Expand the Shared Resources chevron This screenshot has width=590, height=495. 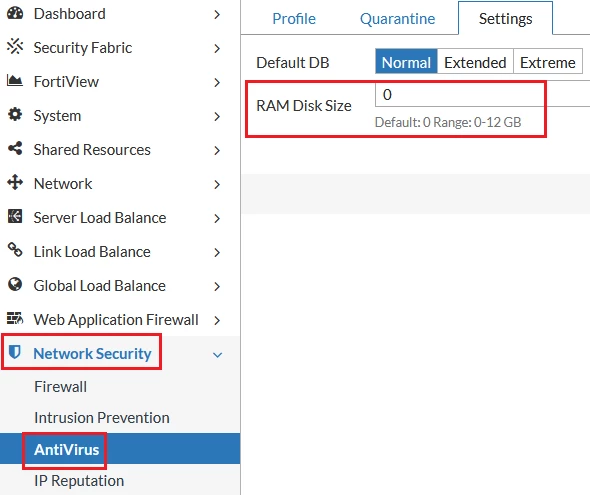pos(217,150)
